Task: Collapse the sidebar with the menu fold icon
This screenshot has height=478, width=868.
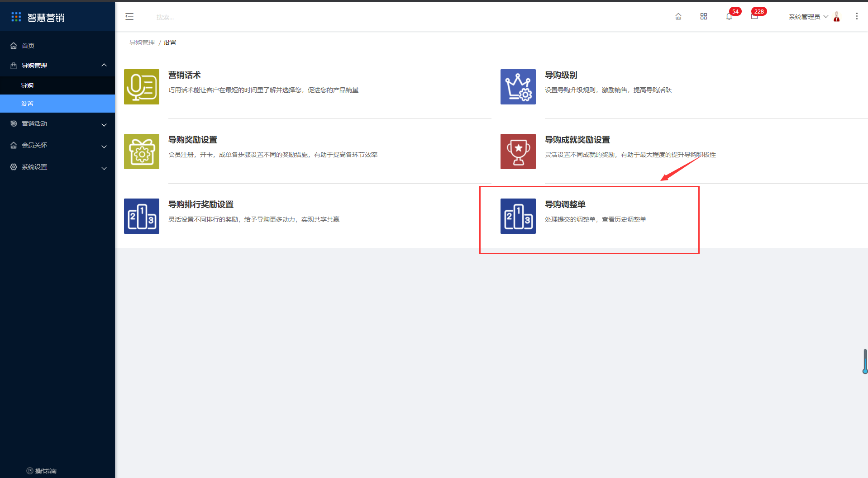Action: tap(129, 17)
